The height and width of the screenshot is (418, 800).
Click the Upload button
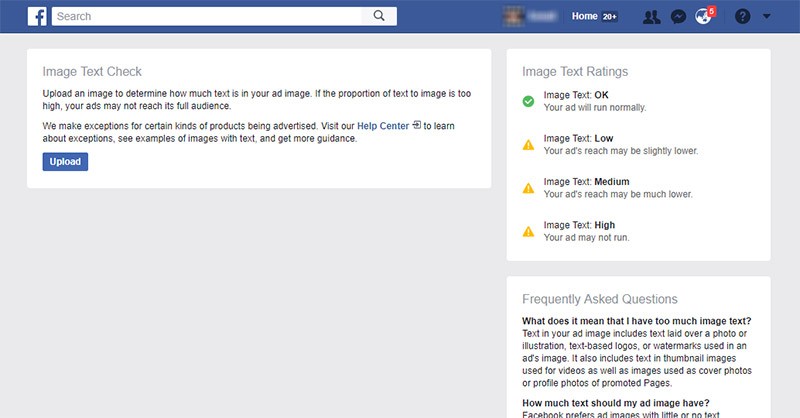(65, 162)
